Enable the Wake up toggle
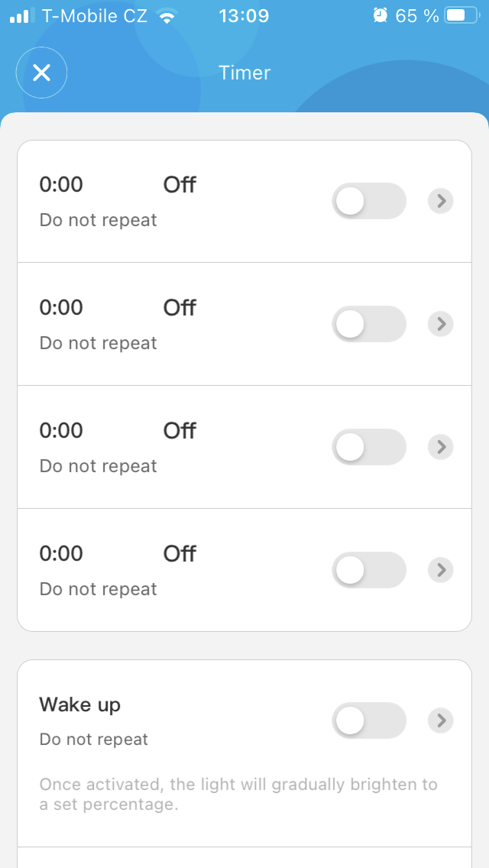 [369, 721]
